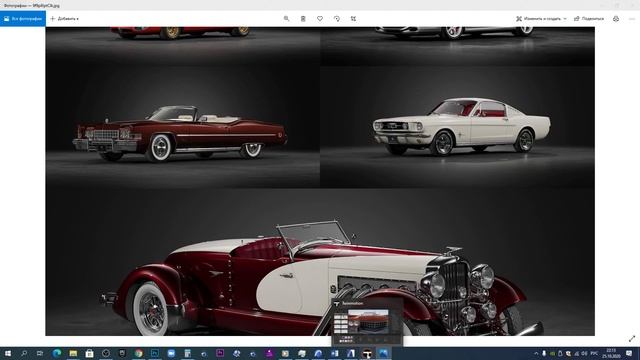Image resolution: width=640 pixels, height=360 pixels.
Task: Print the photo using printer icon
Action: pos(616,19)
